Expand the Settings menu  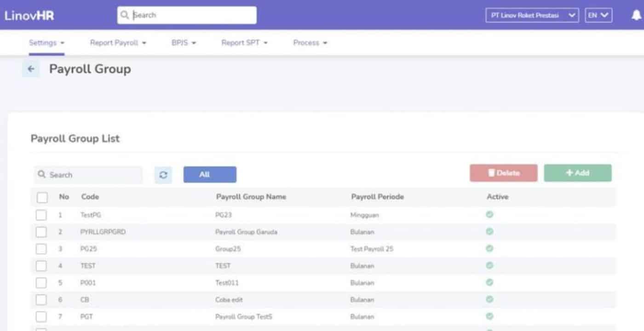coord(46,43)
